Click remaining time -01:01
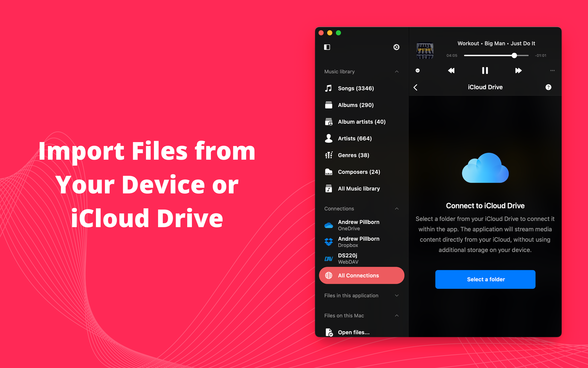588x368 pixels. [540, 55]
